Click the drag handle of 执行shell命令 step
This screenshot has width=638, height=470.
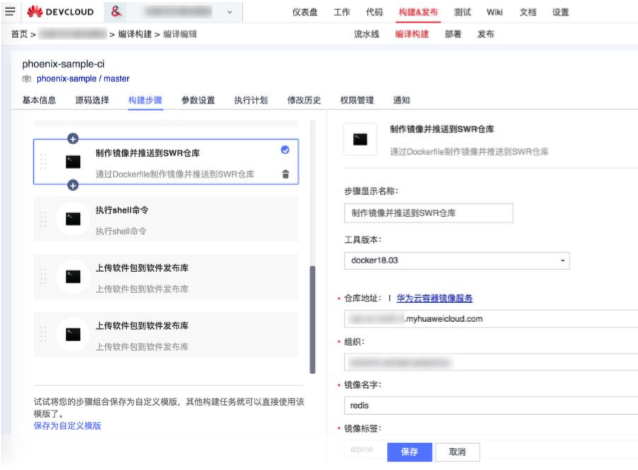click(44, 219)
